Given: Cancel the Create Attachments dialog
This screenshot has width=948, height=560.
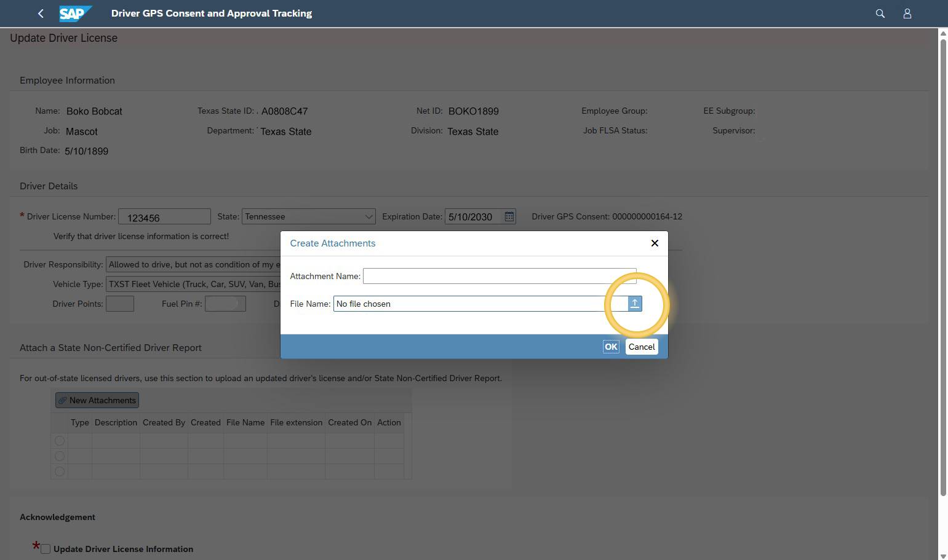Looking at the screenshot, I should [641, 346].
